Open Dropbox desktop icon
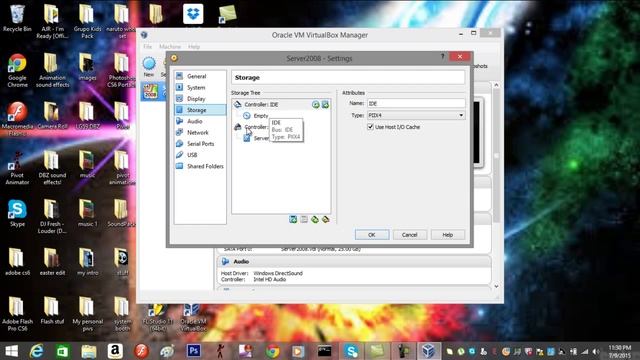640x360 pixels. 193,14
